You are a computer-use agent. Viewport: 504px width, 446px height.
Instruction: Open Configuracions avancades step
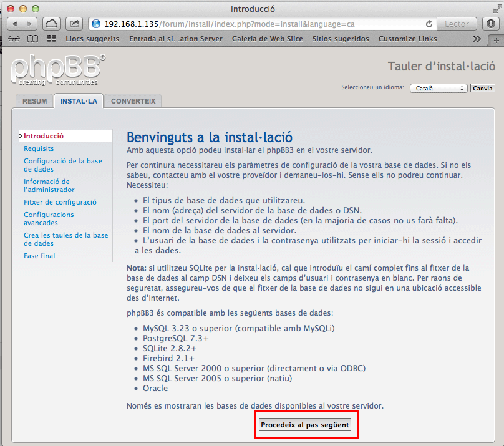(x=49, y=218)
